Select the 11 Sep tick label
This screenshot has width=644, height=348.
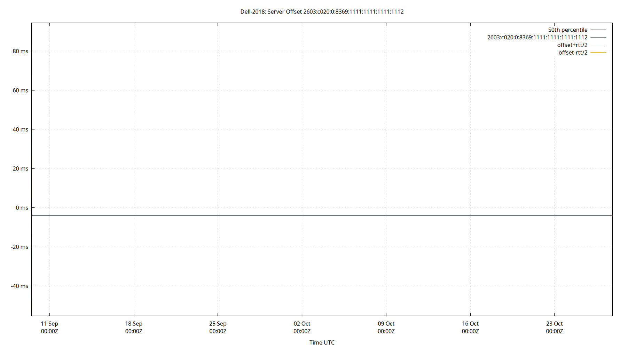tap(49, 327)
